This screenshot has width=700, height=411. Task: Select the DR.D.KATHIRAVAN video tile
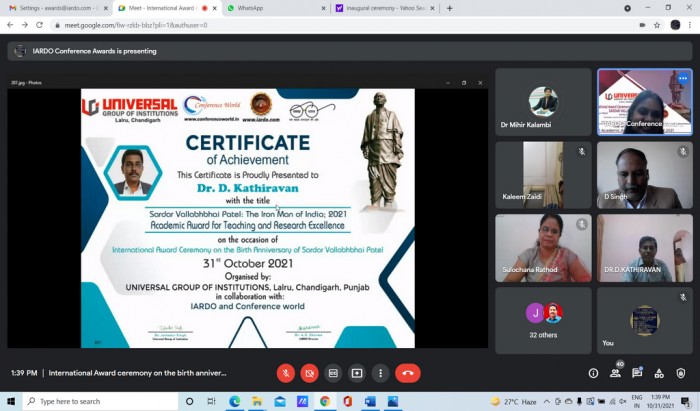(645, 248)
